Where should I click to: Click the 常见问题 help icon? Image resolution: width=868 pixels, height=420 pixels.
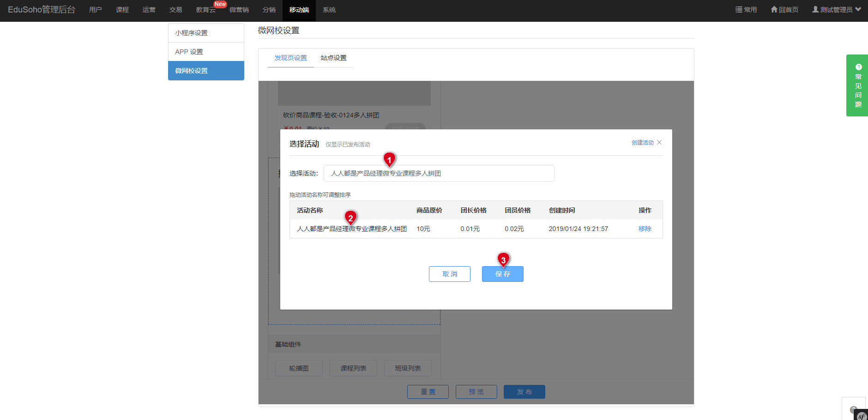tap(858, 67)
